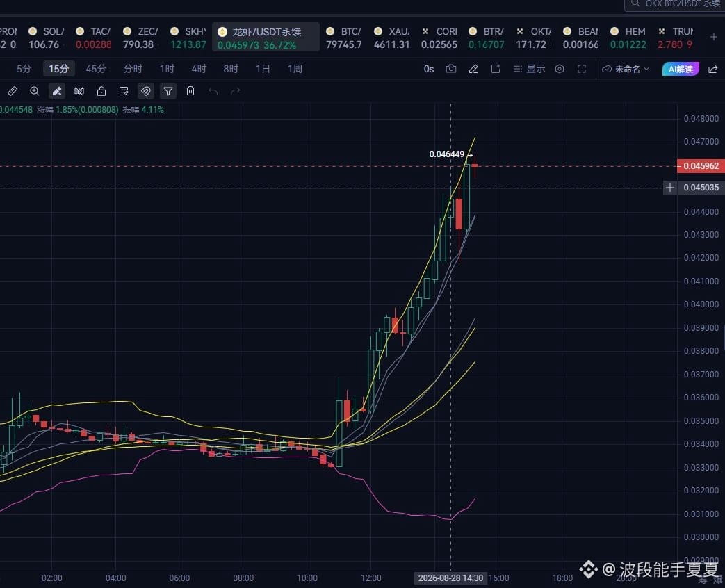Image resolution: width=725 pixels, height=588 pixels.
Task: Open the HEM symbol tab
Action: click(x=628, y=38)
